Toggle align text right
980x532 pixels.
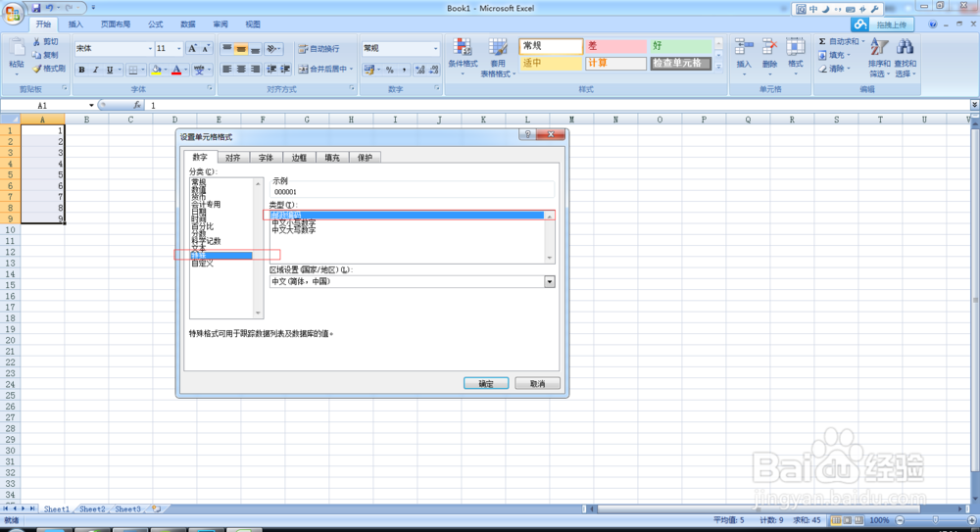pyautogui.click(x=255, y=70)
